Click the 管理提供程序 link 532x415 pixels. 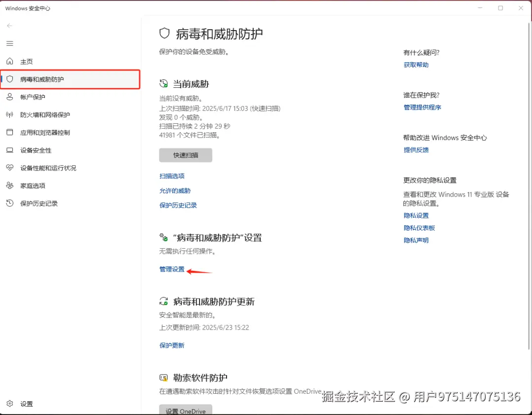pyautogui.click(x=422, y=107)
